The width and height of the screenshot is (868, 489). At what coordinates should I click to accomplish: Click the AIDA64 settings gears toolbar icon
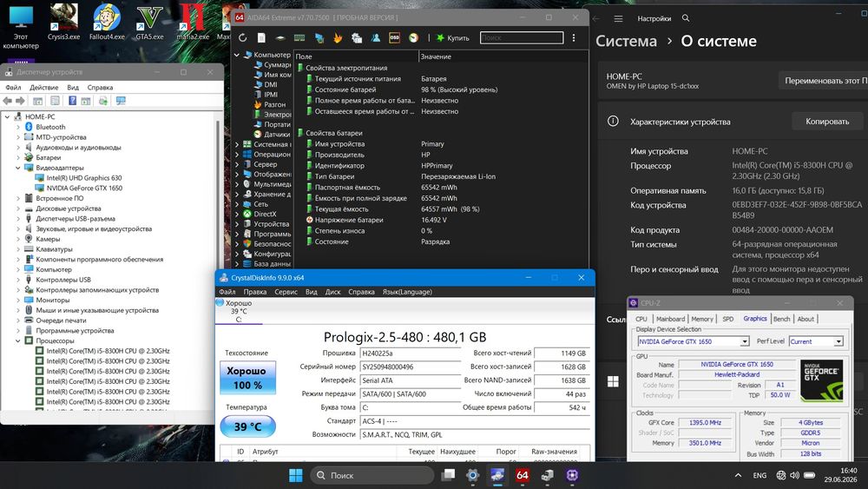click(357, 37)
